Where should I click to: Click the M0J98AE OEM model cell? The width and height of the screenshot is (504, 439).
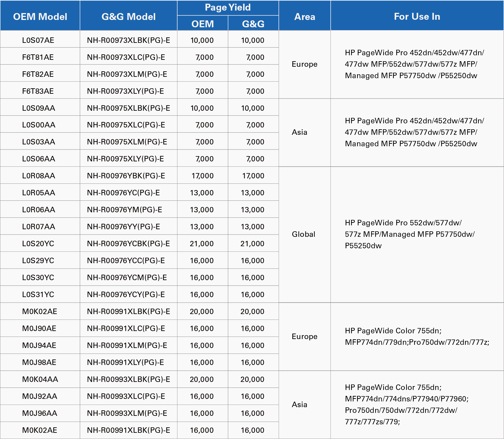(x=40, y=362)
